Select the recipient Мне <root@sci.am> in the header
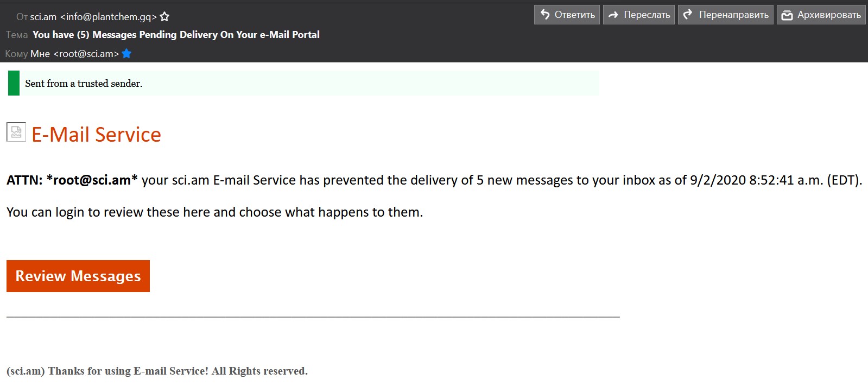The height and width of the screenshot is (386, 868). (75, 54)
